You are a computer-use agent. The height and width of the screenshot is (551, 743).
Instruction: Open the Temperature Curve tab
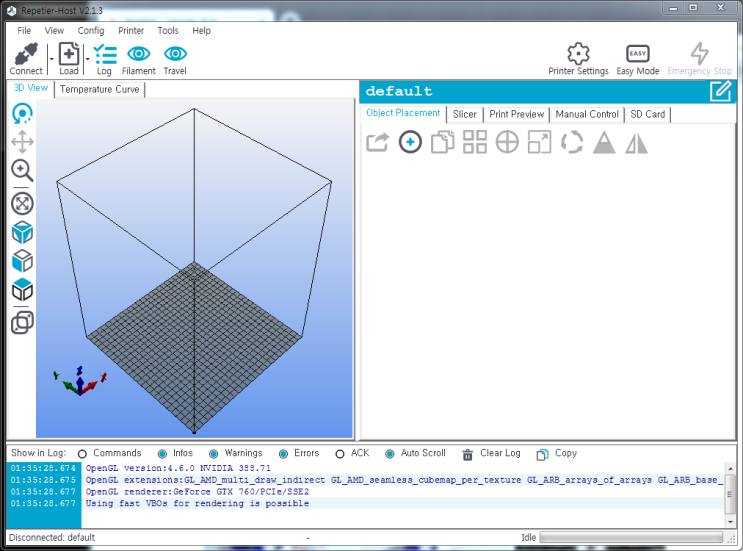point(100,90)
